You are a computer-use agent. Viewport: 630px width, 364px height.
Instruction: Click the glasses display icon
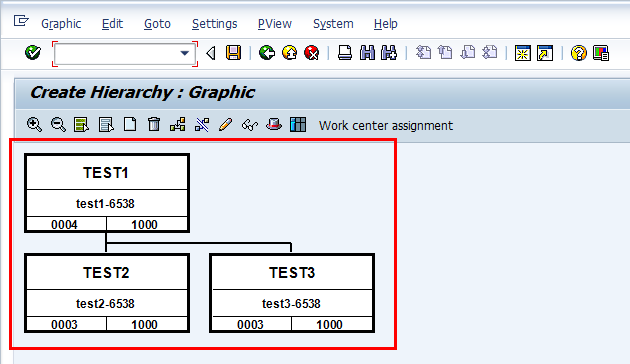[250, 125]
